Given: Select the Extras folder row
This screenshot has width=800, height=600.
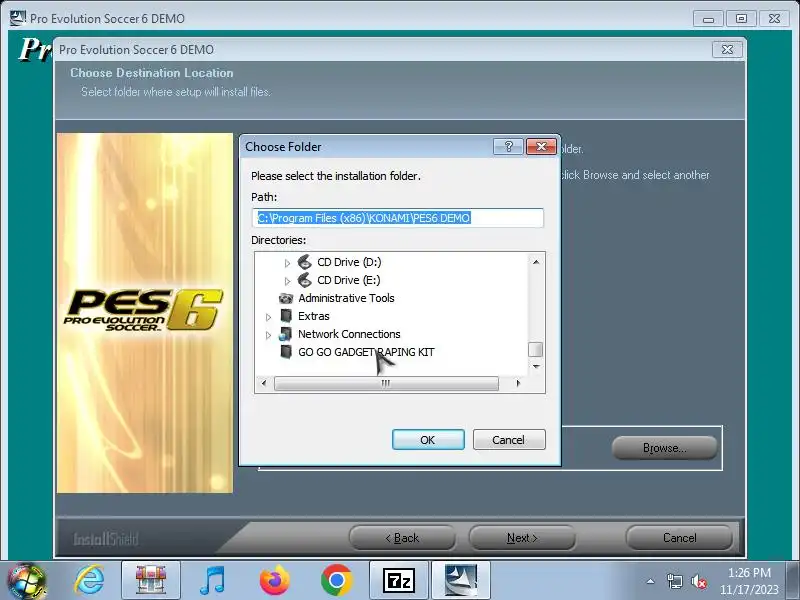Looking at the screenshot, I should pyautogui.click(x=314, y=316).
